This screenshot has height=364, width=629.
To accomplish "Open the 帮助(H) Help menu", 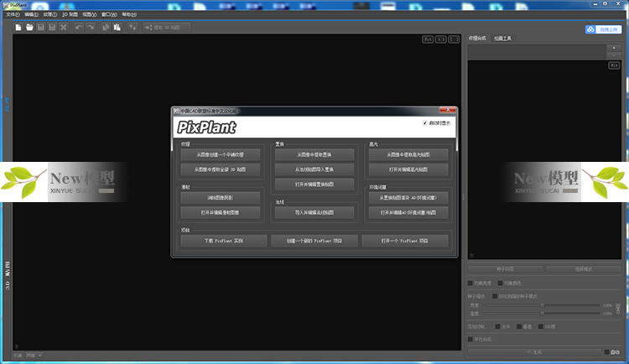I will pyautogui.click(x=129, y=14).
